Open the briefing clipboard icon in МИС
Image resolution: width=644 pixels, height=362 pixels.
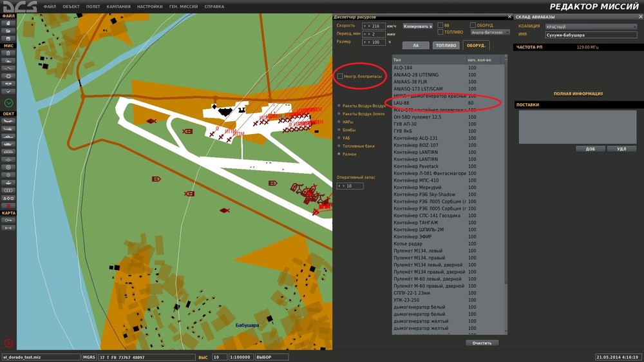click(8, 53)
